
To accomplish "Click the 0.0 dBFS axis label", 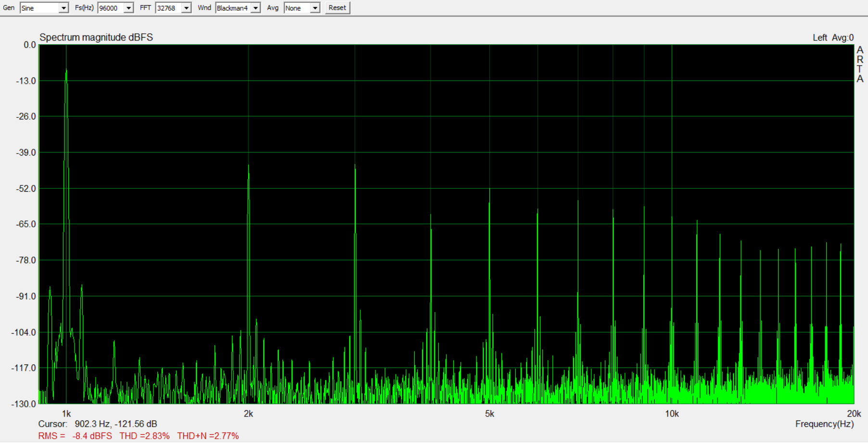I will (30, 45).
